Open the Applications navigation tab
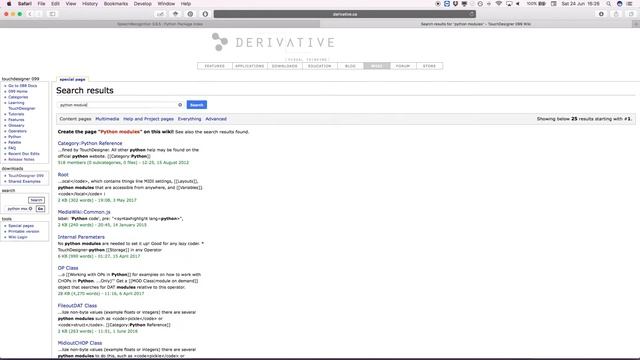 click(250, 66)
